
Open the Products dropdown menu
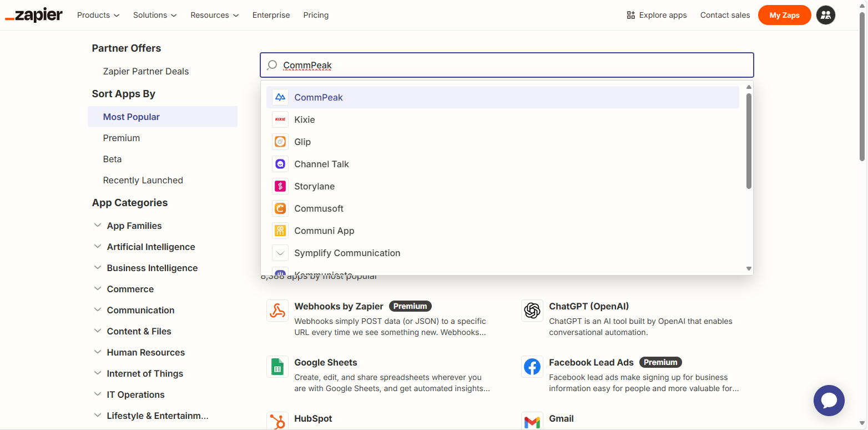98,15
